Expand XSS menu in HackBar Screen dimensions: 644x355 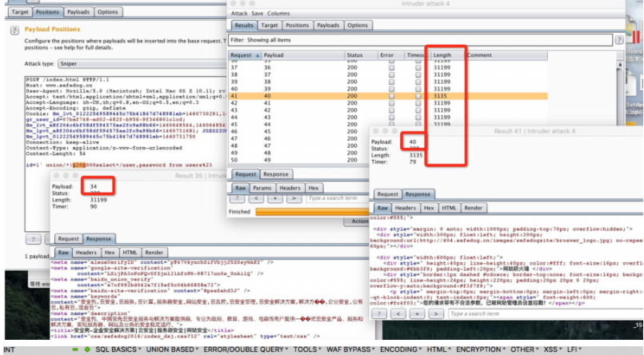[553, 349]
